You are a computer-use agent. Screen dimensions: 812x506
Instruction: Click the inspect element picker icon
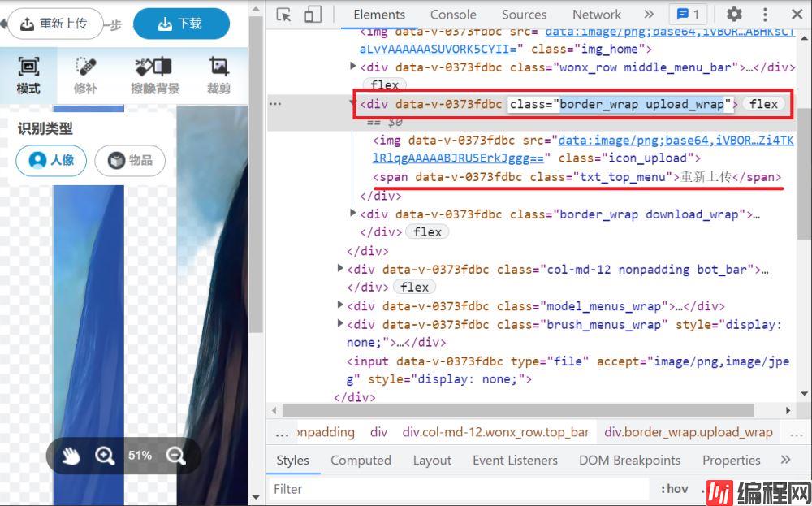[283, 15]
